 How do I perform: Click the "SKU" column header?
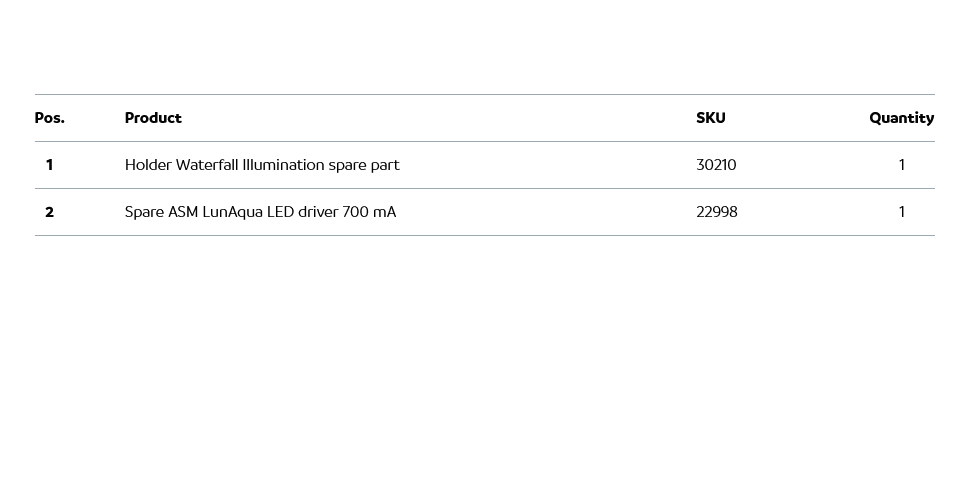[710, 118]
